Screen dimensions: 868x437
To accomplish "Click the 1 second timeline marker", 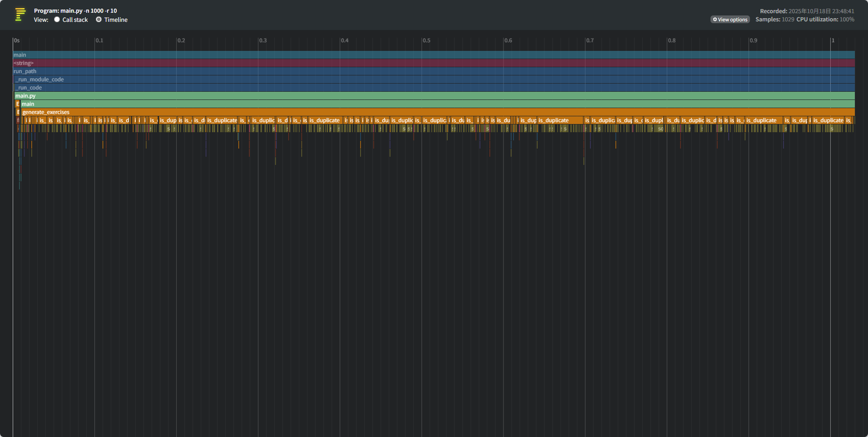I will (833, 40).
